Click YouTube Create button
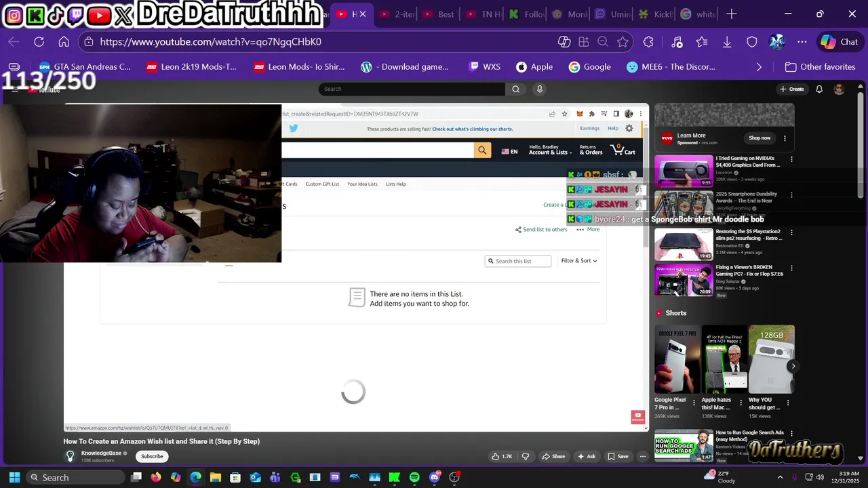This screenshot has height=488, width=868. (792, 89)
